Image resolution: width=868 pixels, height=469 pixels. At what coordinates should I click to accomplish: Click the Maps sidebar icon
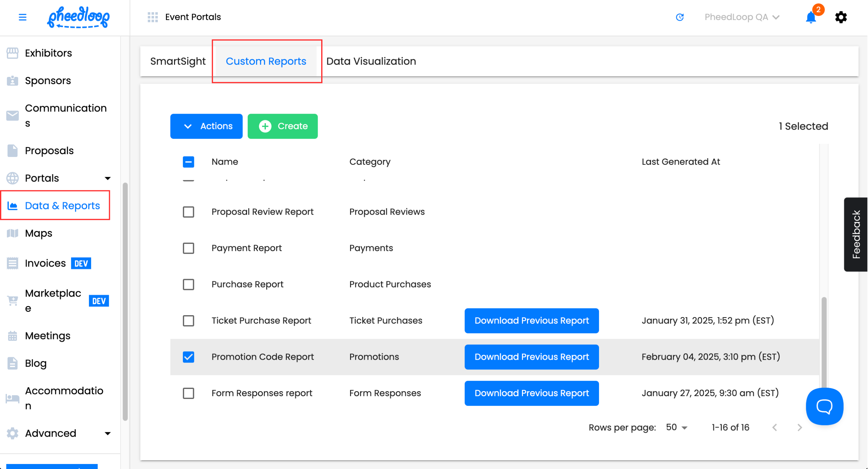click(13, 233)
